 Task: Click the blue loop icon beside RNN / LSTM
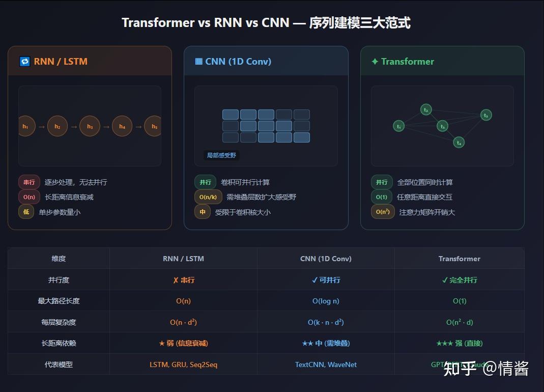(24, 62)
